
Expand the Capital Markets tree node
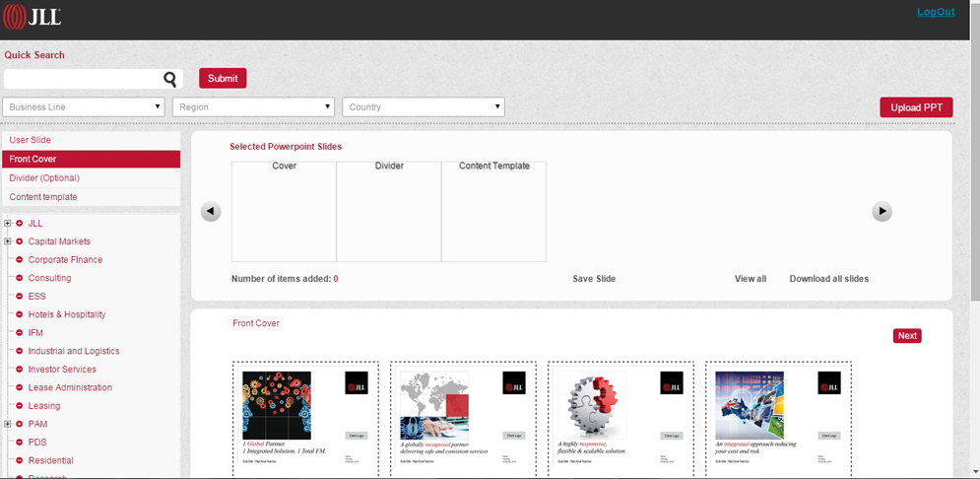click(8, 241)
